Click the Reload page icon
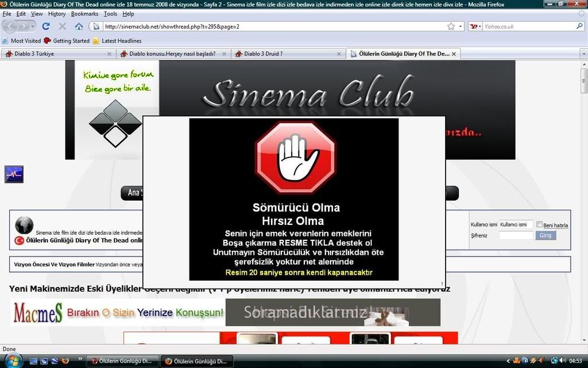Image resolution: width=588 pixels, height=368 pixels. [x=46, y=26]
